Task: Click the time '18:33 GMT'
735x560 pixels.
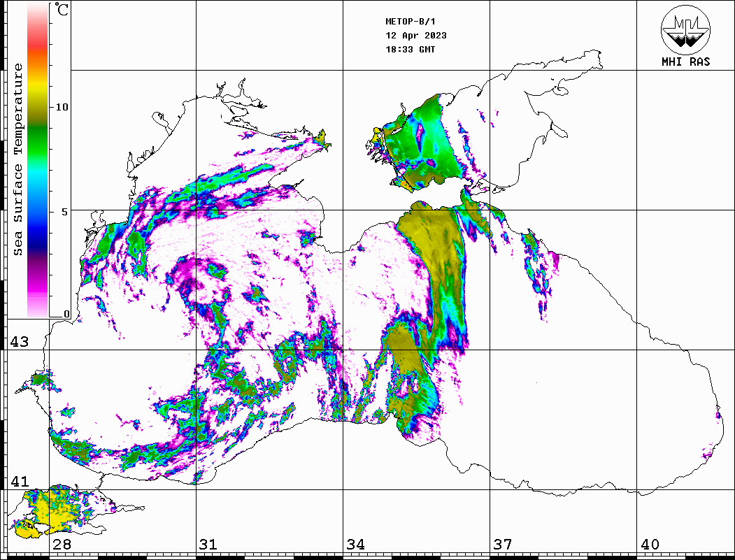Action: click(x=410, y=49)
